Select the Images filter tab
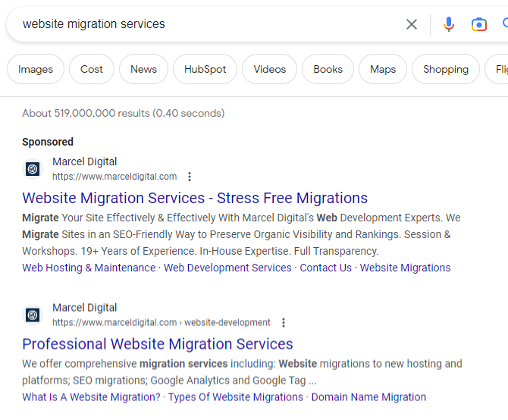The width and height of the screenshot is (508, 420). coord(36,69)
